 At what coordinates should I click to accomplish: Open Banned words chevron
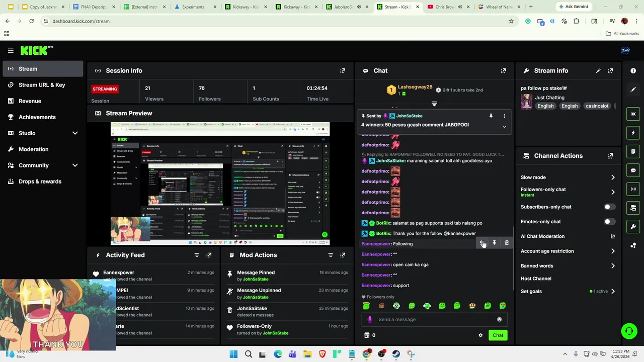tap(613, 266)
